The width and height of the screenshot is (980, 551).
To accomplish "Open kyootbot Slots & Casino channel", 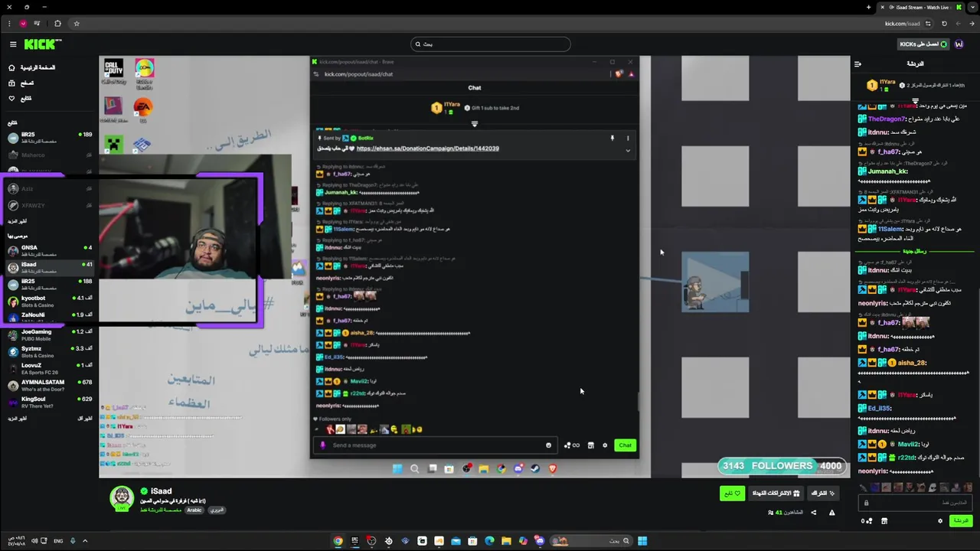I will pos(50,301).
